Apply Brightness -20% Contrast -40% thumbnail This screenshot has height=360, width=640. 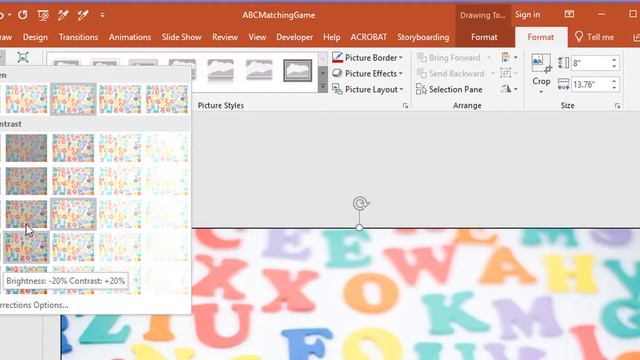pos(26,148)
